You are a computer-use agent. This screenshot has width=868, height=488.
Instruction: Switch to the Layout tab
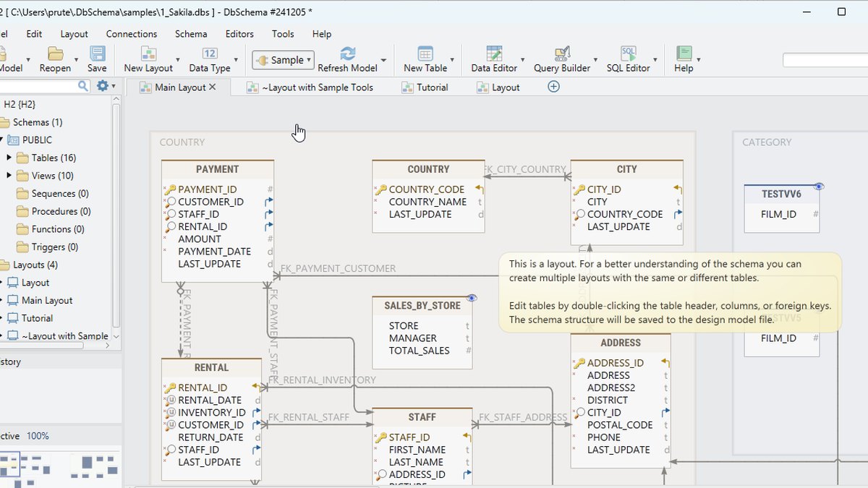click(x=498, y=87)
